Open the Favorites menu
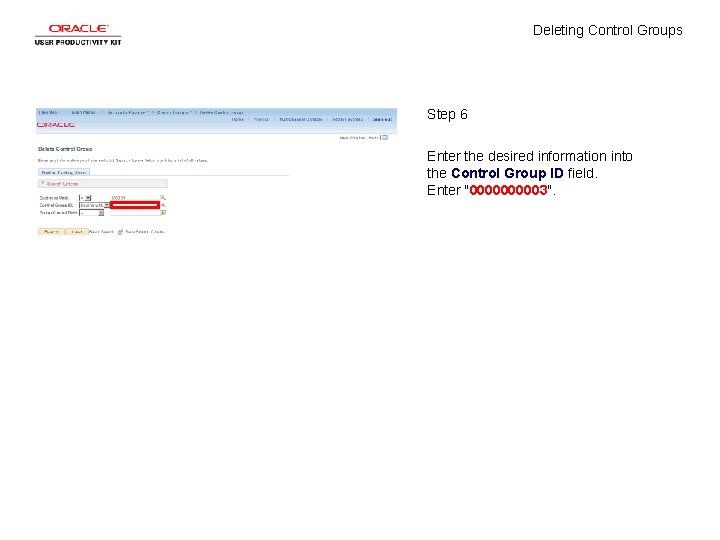 pyautogui.click(x=49, y=112)
